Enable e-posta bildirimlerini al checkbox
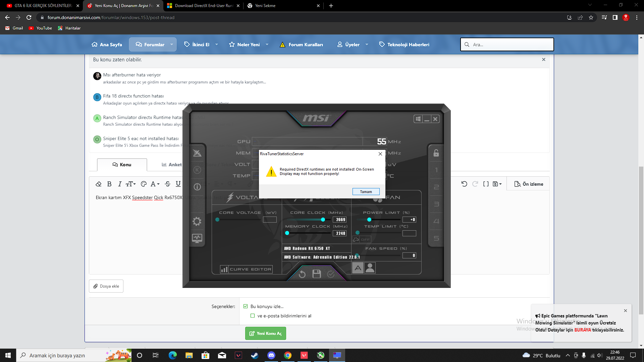 (x=253, y=316)
